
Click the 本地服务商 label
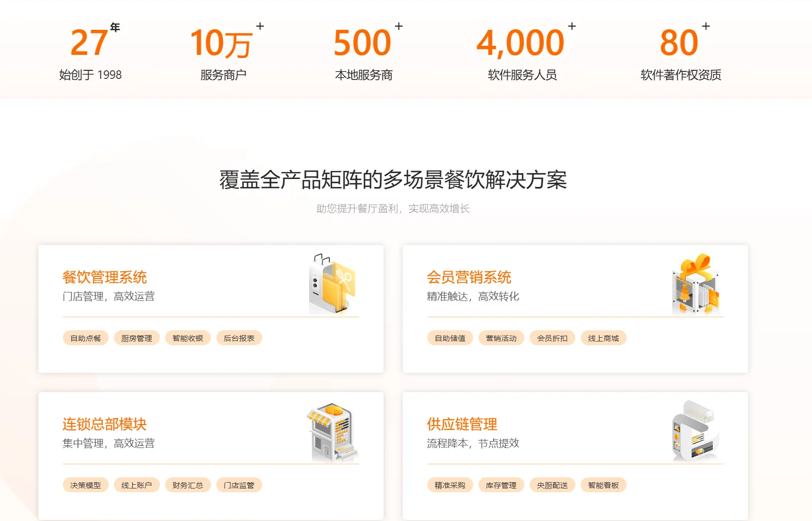click(364, 75)
